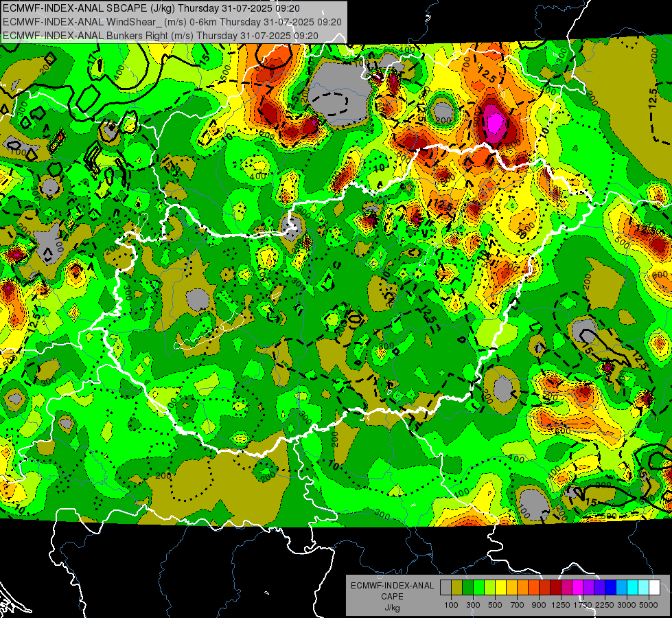
Task: Click the J/kg unit label in the legend
Action: pos(392,608)
